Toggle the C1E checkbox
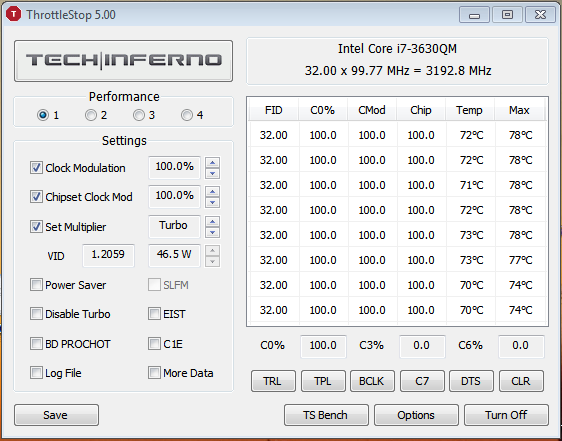This screenshot has width=562, height=441. point(154,343)
